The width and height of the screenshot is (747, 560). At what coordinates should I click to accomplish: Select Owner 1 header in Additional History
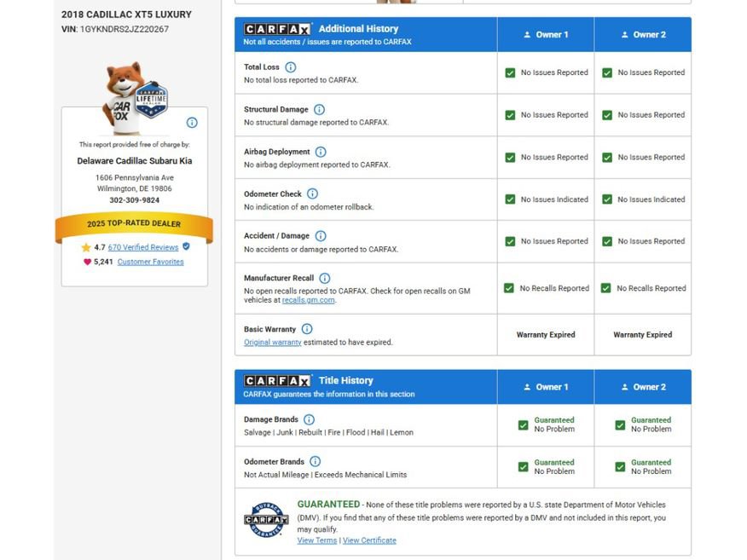click(x=546, y=35)
